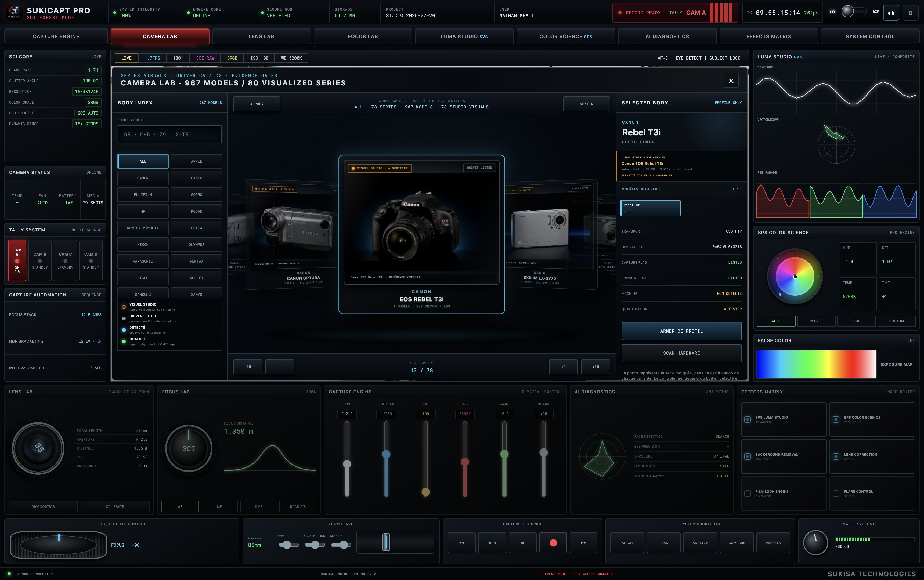
Task: Toggle zoom servo Acceleration switch
Action: coord(315,545)
